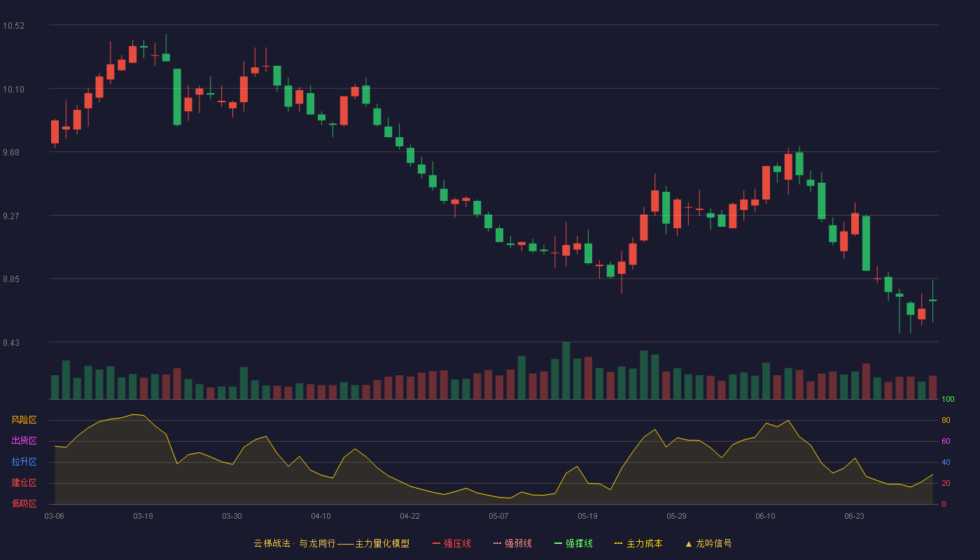The image size is (980, 560).
Task: Click the orange 80 indicator axis value
Action: pos(946,420)
